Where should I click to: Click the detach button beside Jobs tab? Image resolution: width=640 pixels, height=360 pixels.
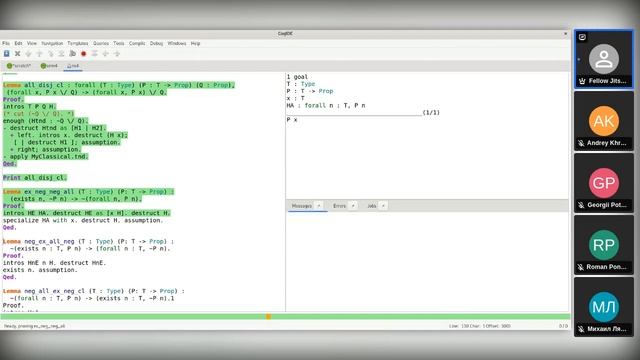[383, 206]
